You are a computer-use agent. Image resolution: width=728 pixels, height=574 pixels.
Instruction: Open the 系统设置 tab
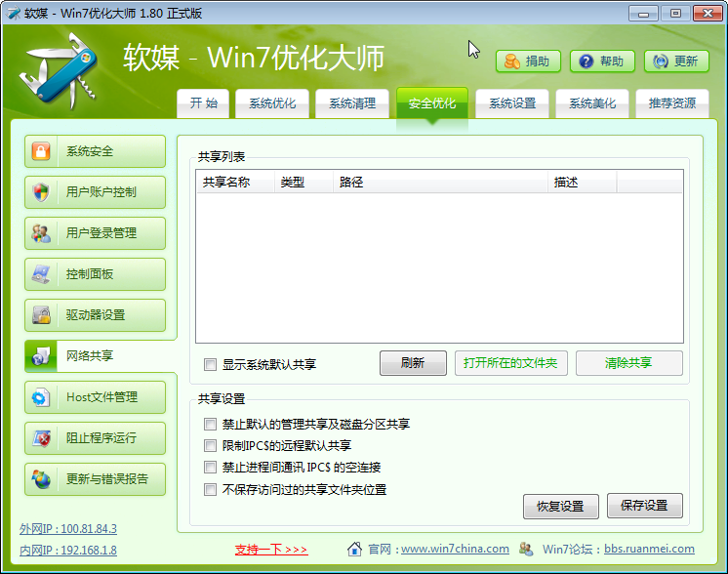(x=512, y=103)
